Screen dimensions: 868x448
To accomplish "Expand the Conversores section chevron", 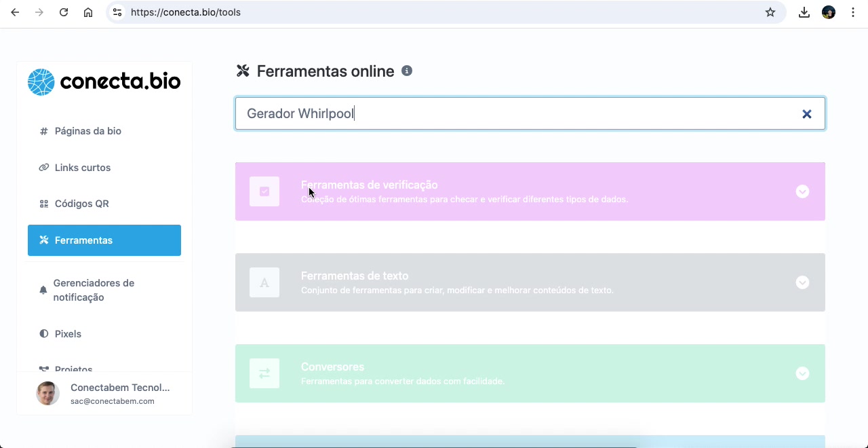I will pyautogui.click(x=802, y=373).
